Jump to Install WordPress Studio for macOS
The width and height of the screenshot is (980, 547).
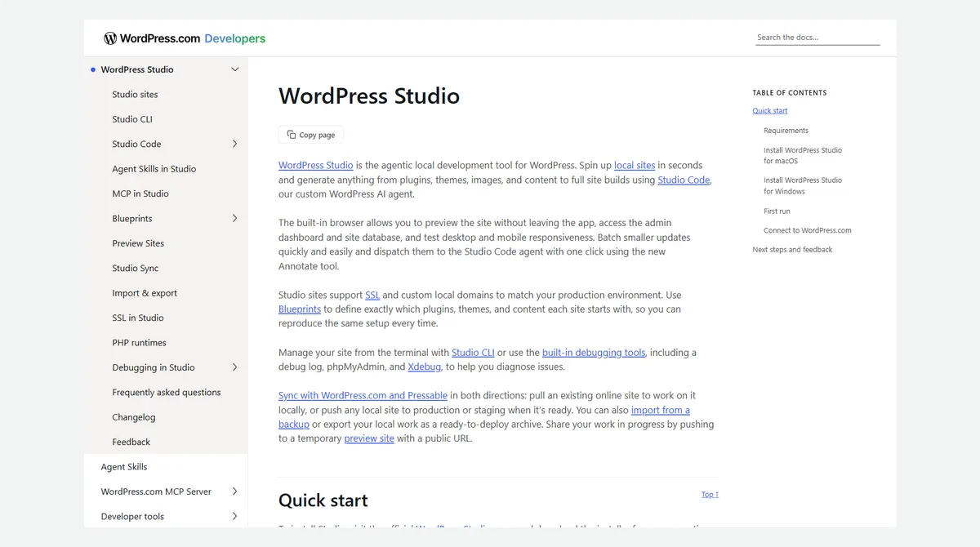click(803, 155)
